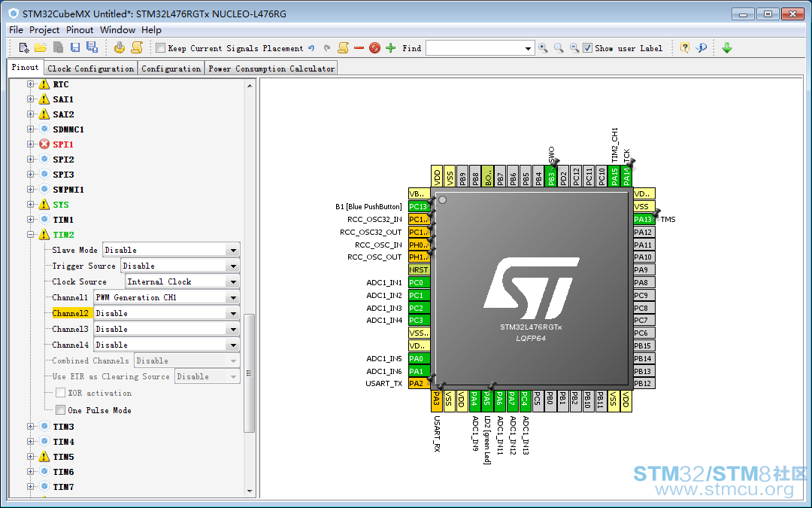
Task: Toggle Show user Label checkbox
Action: click(587, 47)
